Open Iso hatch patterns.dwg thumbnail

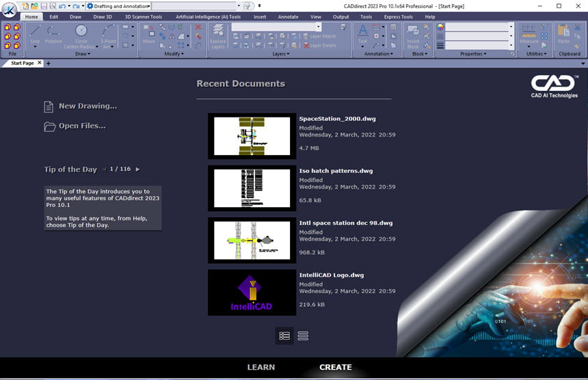pyautogui.click(x=252, y=188)
